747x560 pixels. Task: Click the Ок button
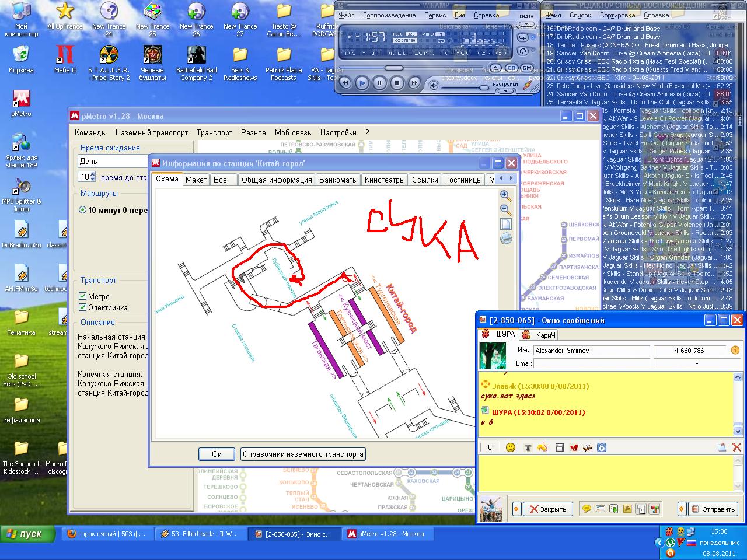click(x=217, y=454)
